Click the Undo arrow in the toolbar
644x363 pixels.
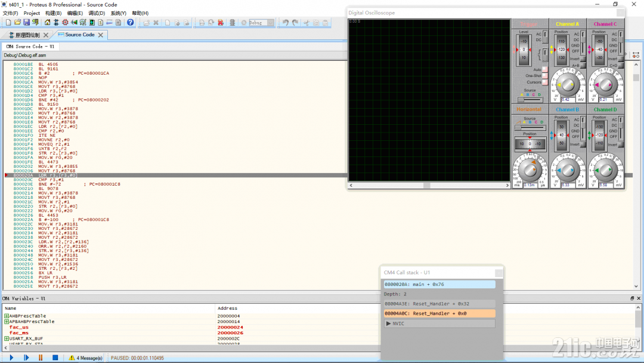(x=286, y=23)
